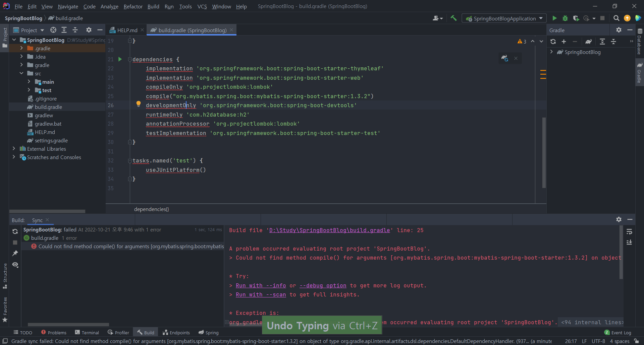Click the yellow intention lightbulb at line 26
Image resolution: width=644 pixels, height=345 pixels.
pyautogui.click(x=138, y=104)
